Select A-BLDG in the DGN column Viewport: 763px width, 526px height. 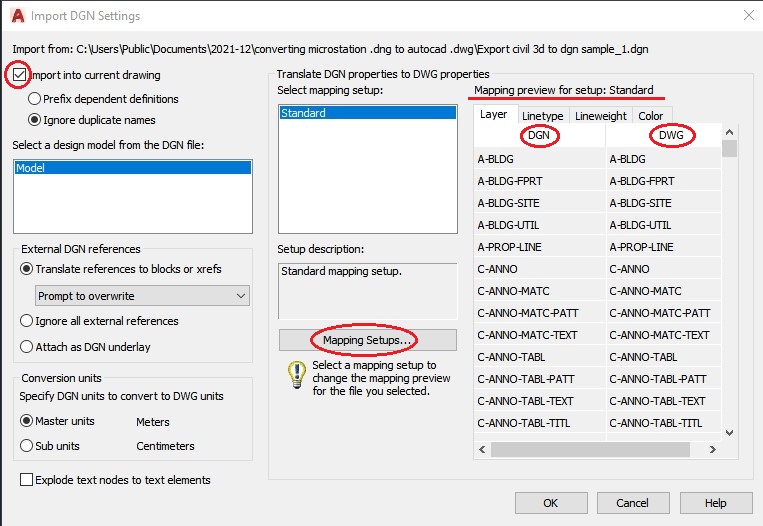(x=539, y=159)
